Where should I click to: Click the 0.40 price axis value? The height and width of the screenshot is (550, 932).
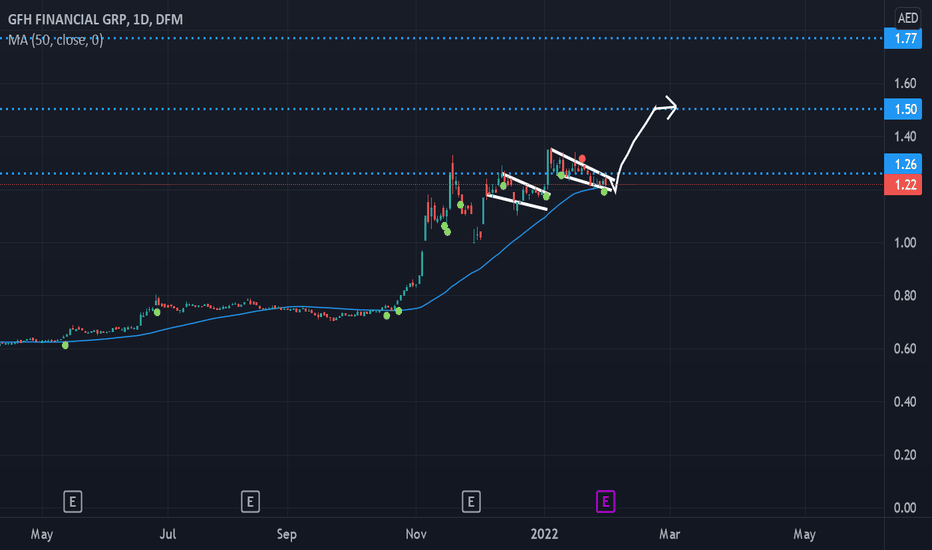click(x=905, y=401)
